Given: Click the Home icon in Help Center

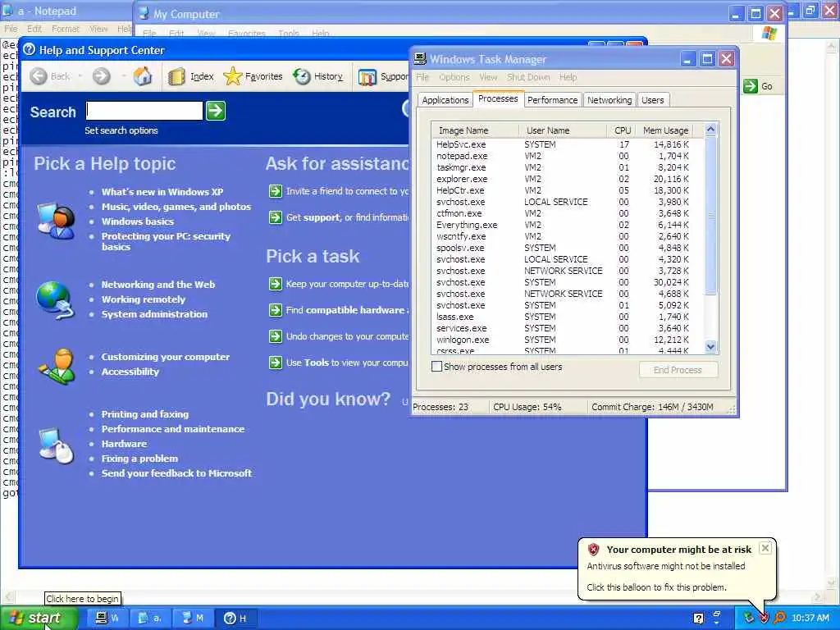Looking at the screenshot, I should pos(143,76).
